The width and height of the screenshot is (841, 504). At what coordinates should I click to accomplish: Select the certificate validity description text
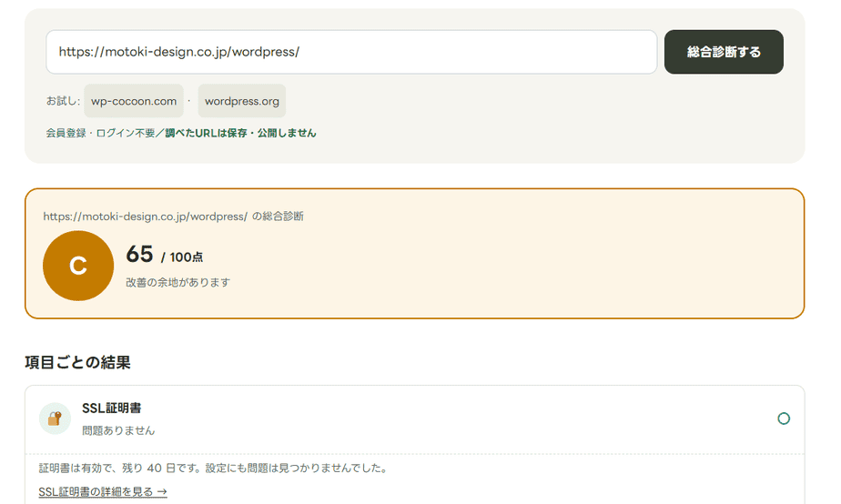tap(214, 469)
